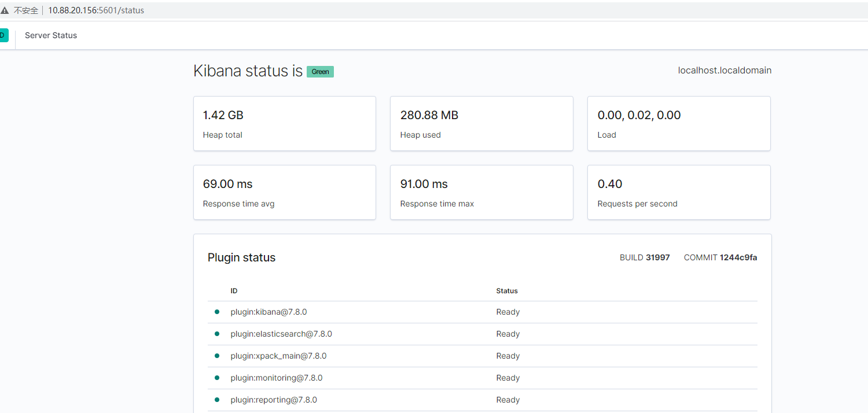Click the teal space avatar icon
Viewport: 868px width, 413px height.
3,35
